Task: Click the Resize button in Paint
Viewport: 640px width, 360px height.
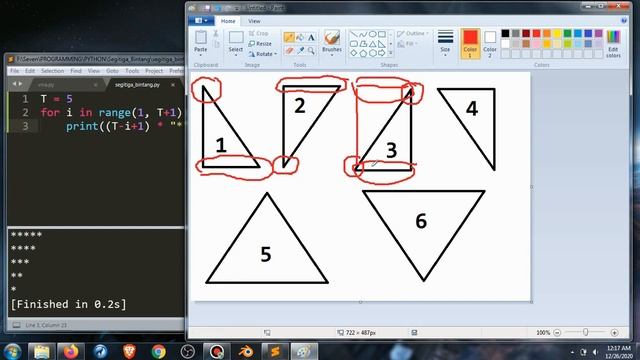Action: pyautogui.click(x=260, y=44)
